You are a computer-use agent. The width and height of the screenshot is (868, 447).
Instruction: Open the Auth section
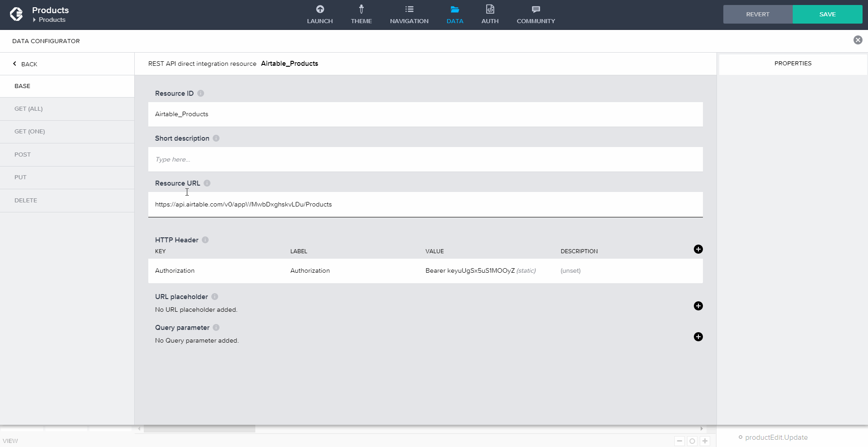pyautogui.click(x=490, y=15)
